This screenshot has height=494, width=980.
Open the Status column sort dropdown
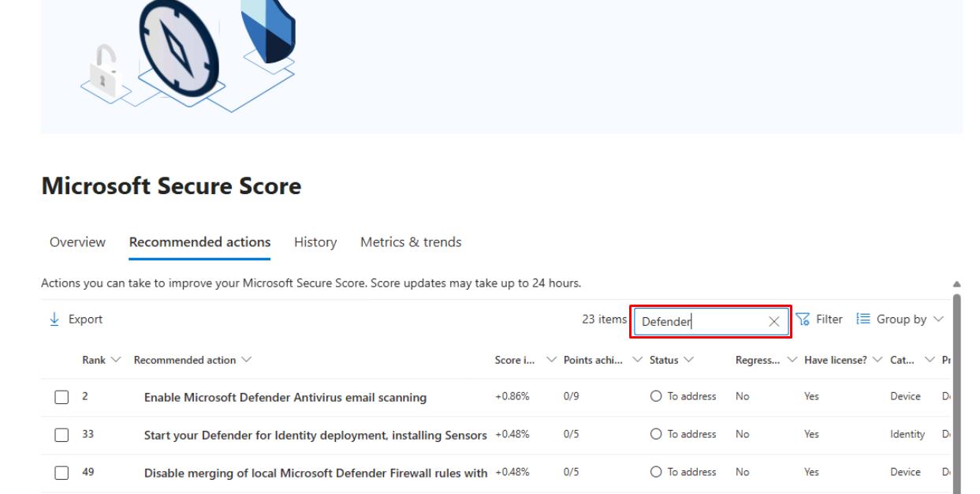[x=687, y=361]
